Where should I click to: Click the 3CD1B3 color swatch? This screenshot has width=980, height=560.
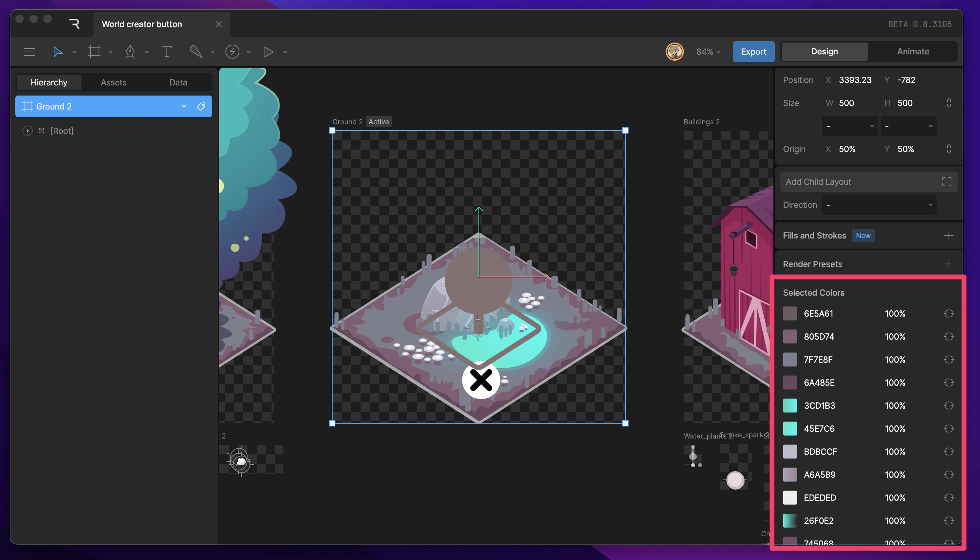[790, 406]
